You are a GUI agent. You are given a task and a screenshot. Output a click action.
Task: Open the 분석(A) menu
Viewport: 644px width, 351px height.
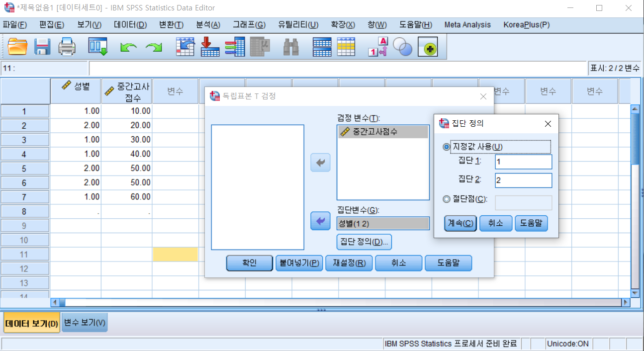pyautogui.click(x=208, y=25)
